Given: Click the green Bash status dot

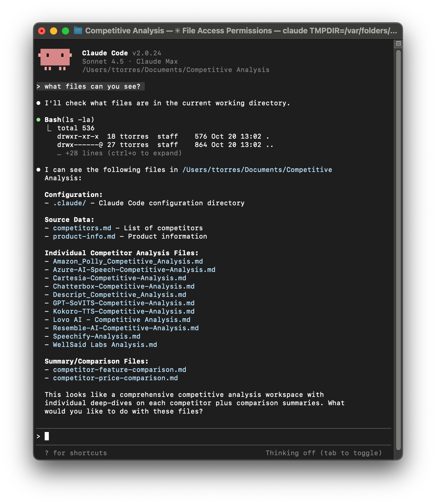Looking at the screenshot, I should [x=38, y=120].
